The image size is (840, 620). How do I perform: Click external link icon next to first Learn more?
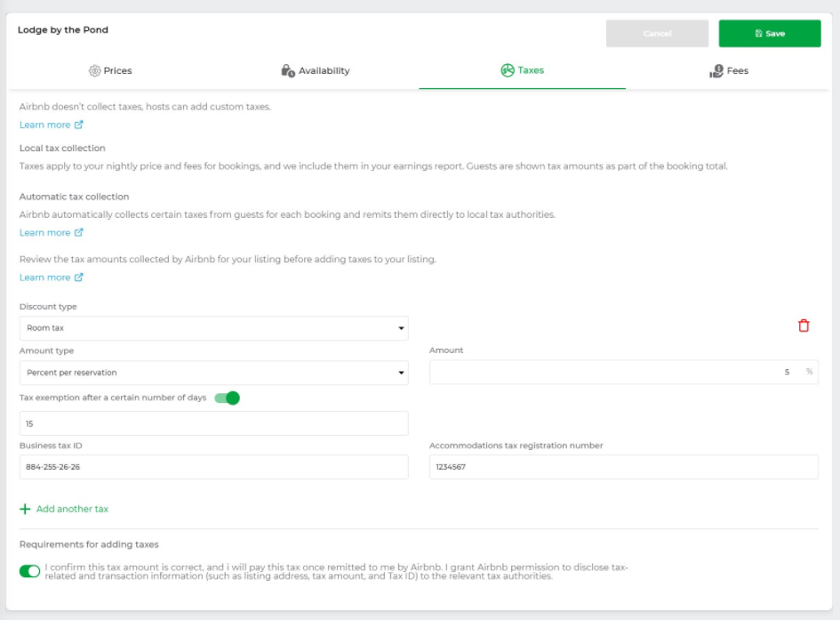click(x=79, y=125)
